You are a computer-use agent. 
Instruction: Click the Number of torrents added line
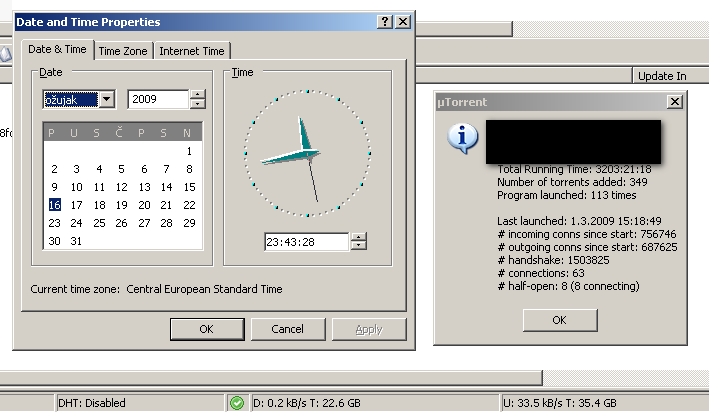point(572,182)
